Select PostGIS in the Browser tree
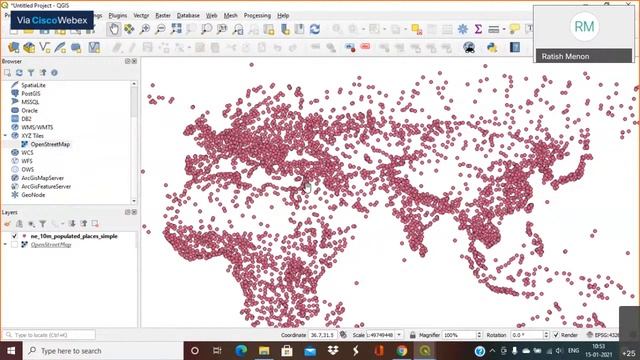The image size is (640, 360). [x=31, y=93]
